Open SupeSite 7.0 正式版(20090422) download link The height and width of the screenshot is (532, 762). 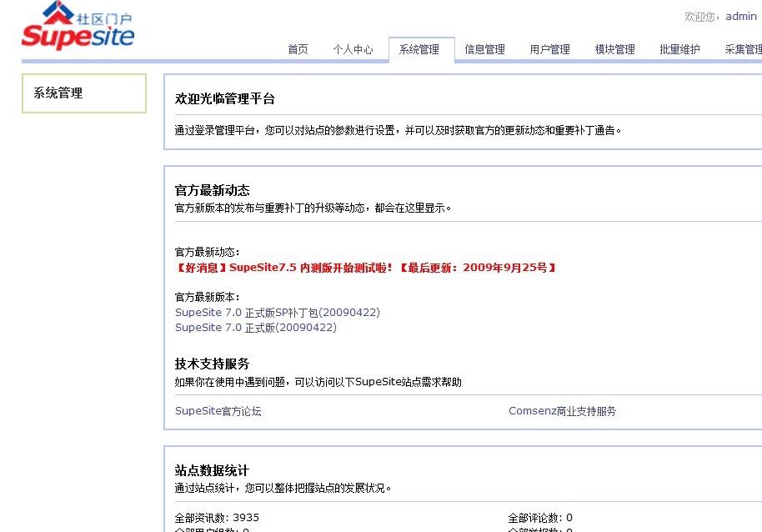point(256,328)
